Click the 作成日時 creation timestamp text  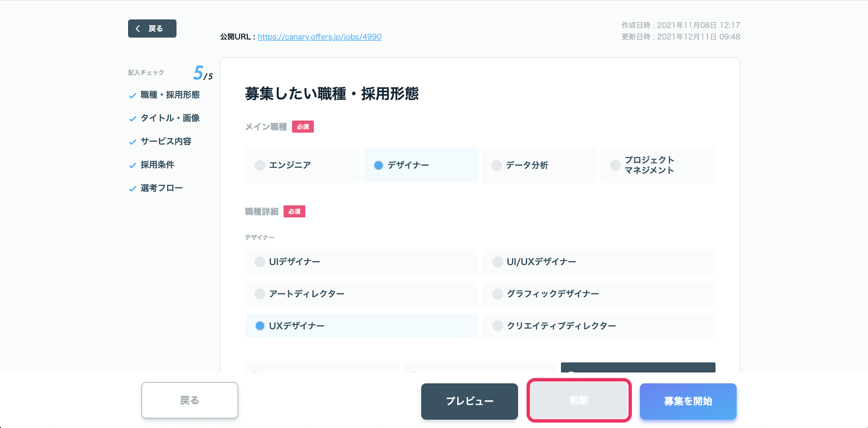(681, 25)
